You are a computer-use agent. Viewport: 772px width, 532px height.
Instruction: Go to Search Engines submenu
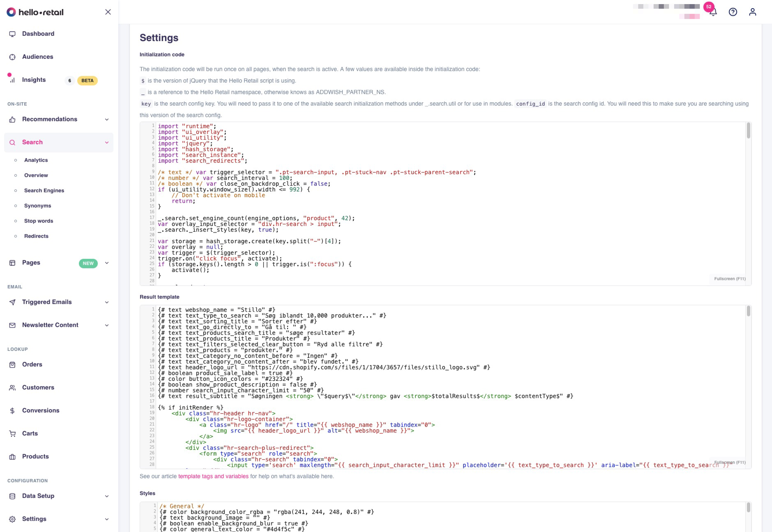tap(44, 191)
